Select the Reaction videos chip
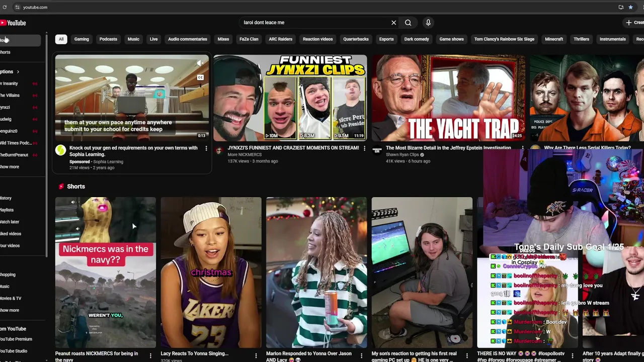The width and height of the screenshot is (644, 362). [317, 39]
